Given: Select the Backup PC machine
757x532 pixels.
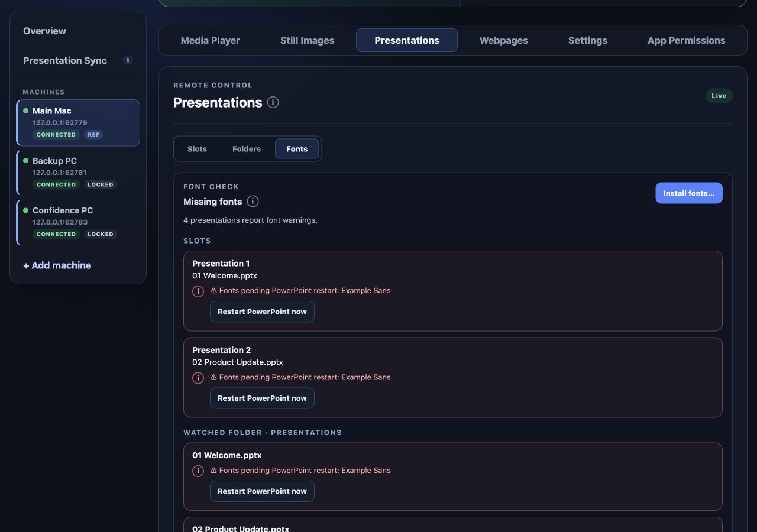Looking at the screenshot, I should (x=78, y=173).
